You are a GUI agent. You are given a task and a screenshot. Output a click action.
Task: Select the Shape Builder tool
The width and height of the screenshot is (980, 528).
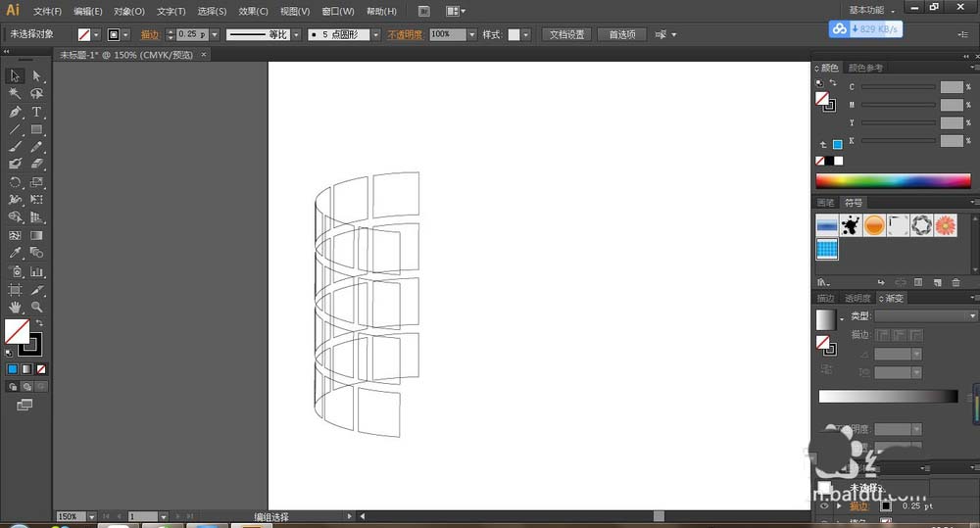pyautogui.click(x=15, y=217)
